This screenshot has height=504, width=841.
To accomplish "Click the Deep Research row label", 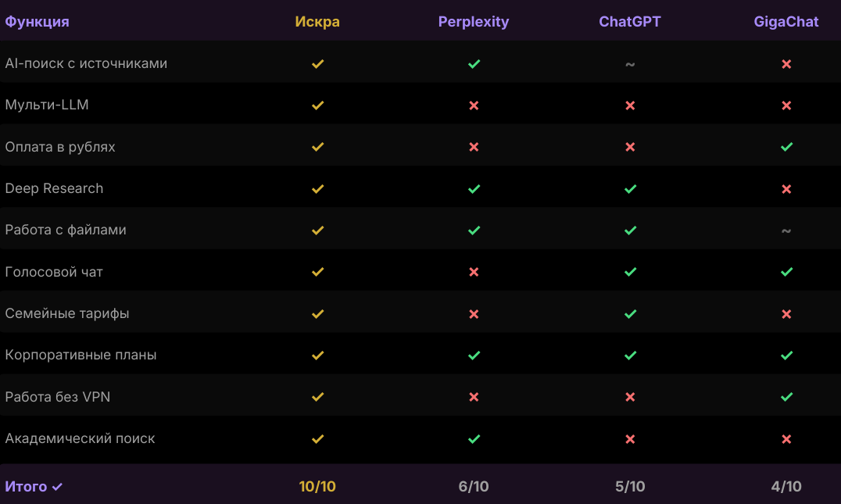I will coord(54,188).
